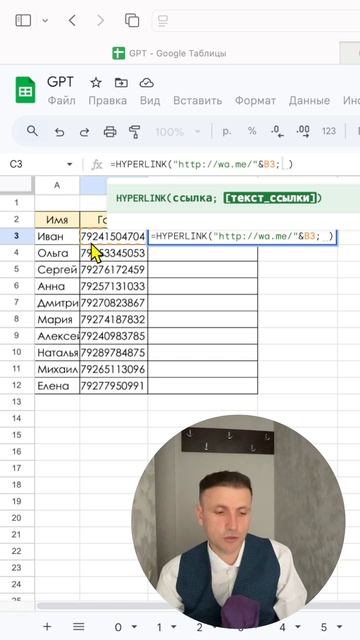Select cell with name Анна
Viewport: 360px width, 640px height.
click(x=57, y=286)
